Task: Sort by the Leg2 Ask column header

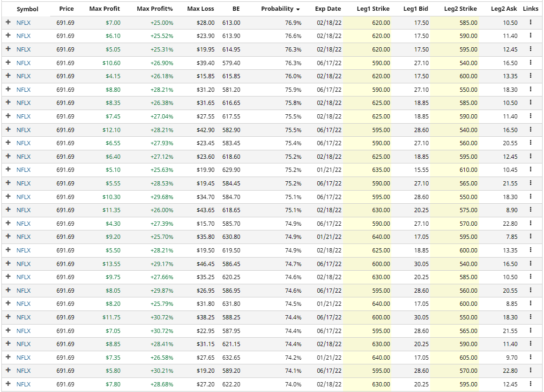Action: coord(504,9)
